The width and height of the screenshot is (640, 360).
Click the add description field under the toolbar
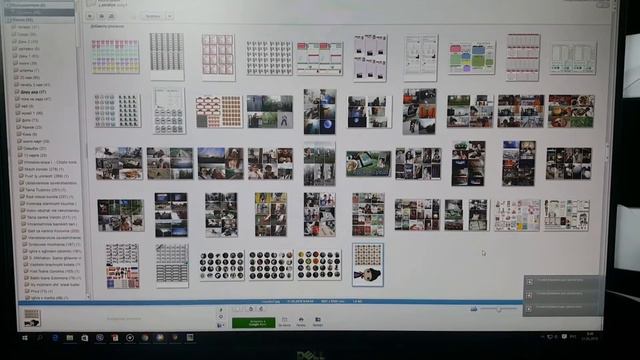tap(107, 27)
